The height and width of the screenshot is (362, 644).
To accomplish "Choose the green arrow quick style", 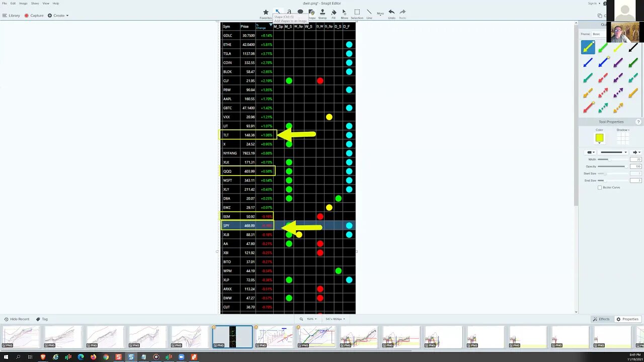I will (x=603, y=48).
